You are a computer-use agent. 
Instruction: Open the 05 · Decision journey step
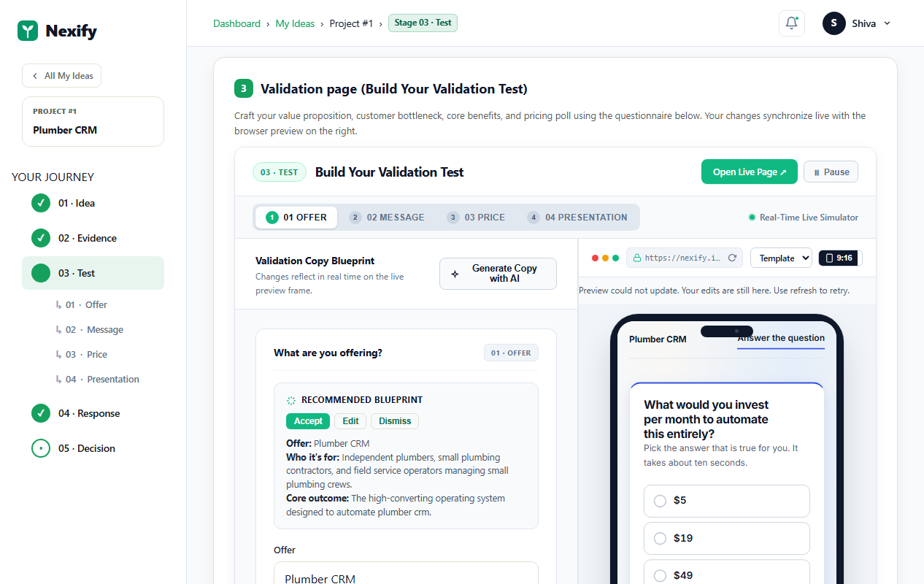click(93, 448)
